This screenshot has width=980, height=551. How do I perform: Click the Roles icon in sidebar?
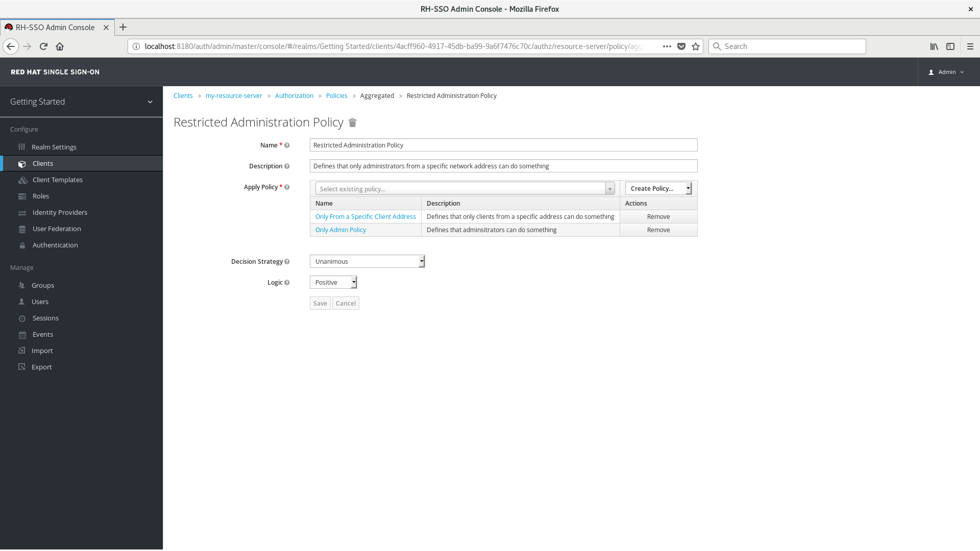click(22, 196)
